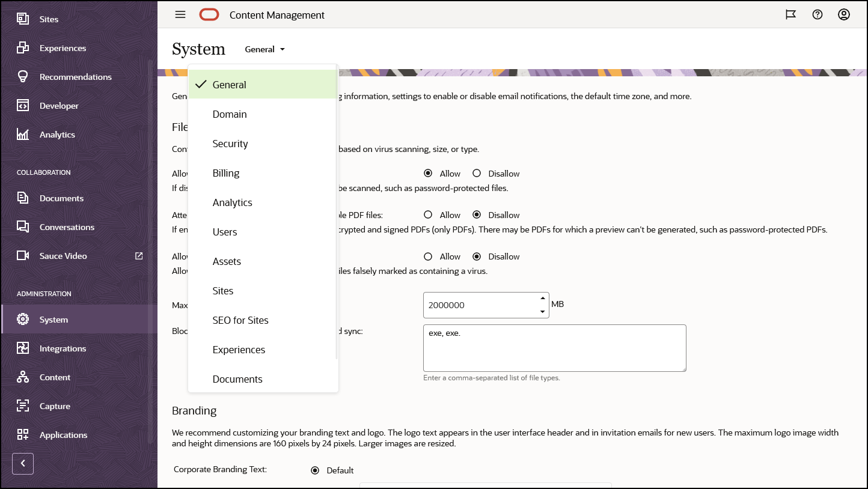Click the System gear icon in sidebar
868x489 pixels.
pos(23,320)
